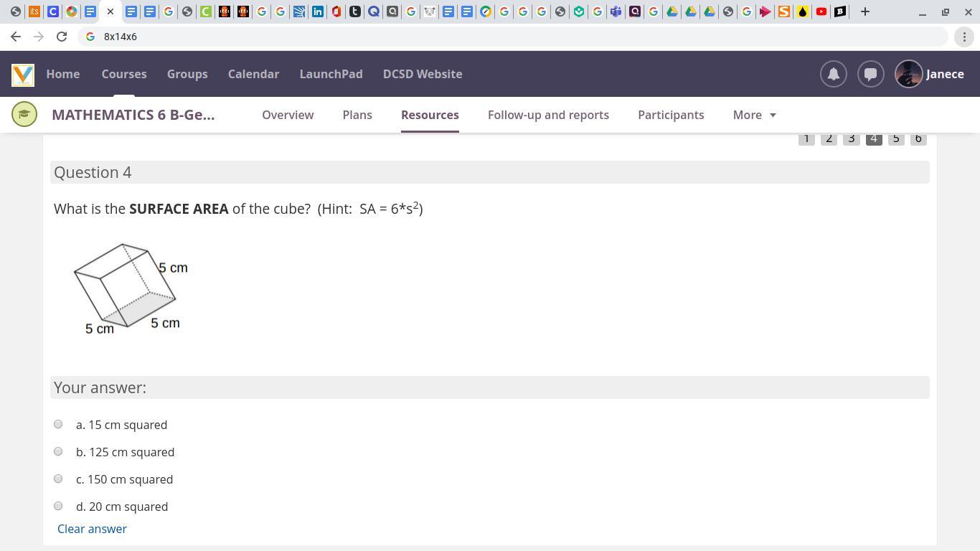Jump to question 6
Viewport: 980px width, 551px height.
click(x=918, y=138)
